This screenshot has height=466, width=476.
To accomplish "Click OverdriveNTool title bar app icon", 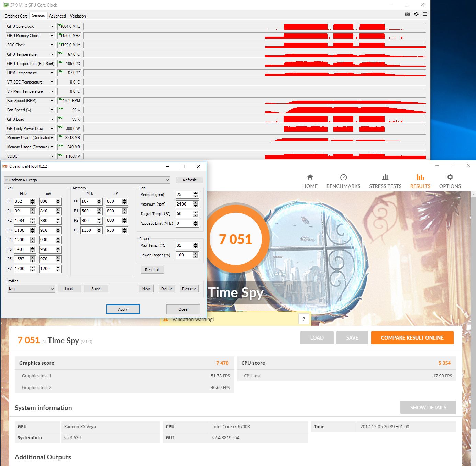I will click(x=5, y=166).
